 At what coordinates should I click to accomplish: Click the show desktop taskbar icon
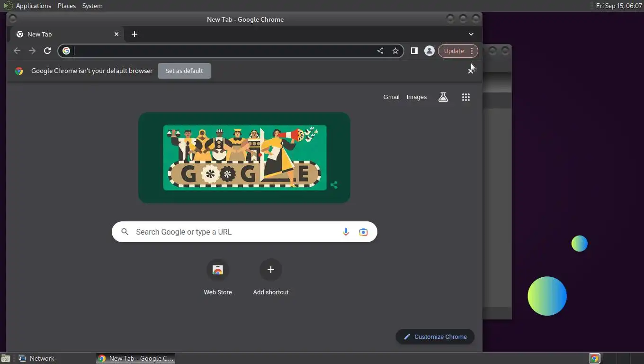click(6, 358)
